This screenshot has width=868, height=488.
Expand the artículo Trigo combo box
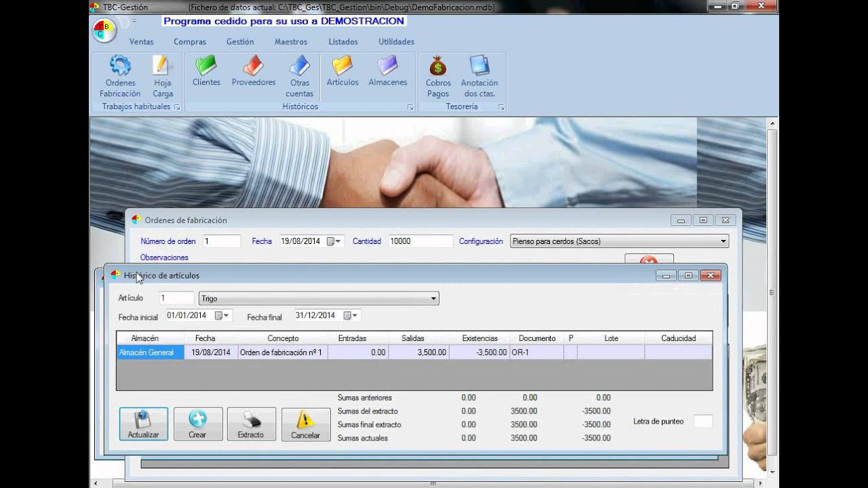coord(433,298)
